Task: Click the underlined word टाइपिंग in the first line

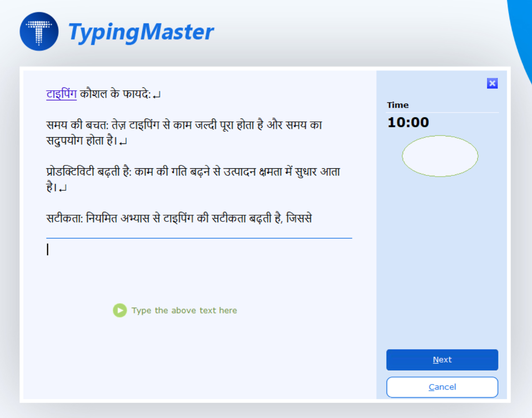Action: pyautogui.click(x=61, y=94)
